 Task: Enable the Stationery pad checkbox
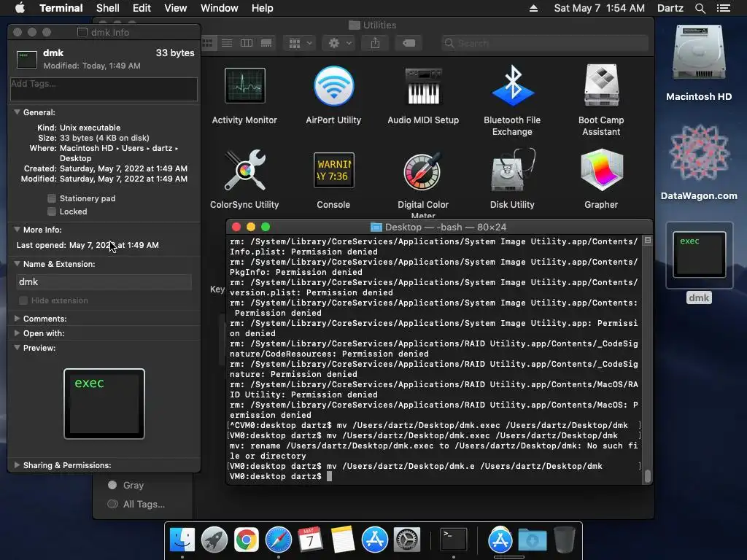(52, 198)
